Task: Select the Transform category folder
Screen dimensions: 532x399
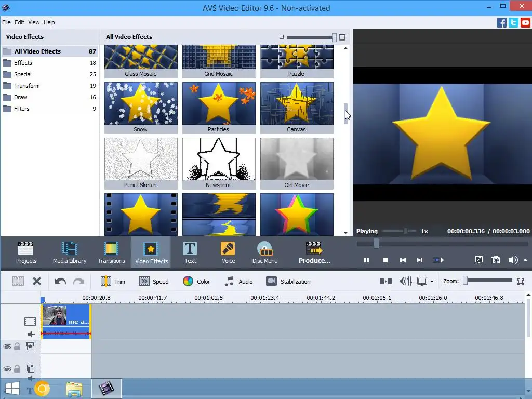Action: [x=49, y=86]
